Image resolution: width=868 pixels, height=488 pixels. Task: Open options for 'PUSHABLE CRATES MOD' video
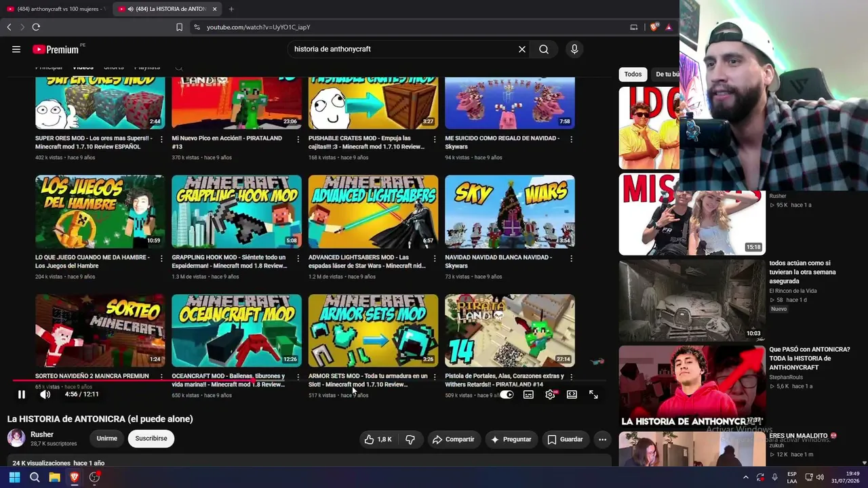[435, 139]
